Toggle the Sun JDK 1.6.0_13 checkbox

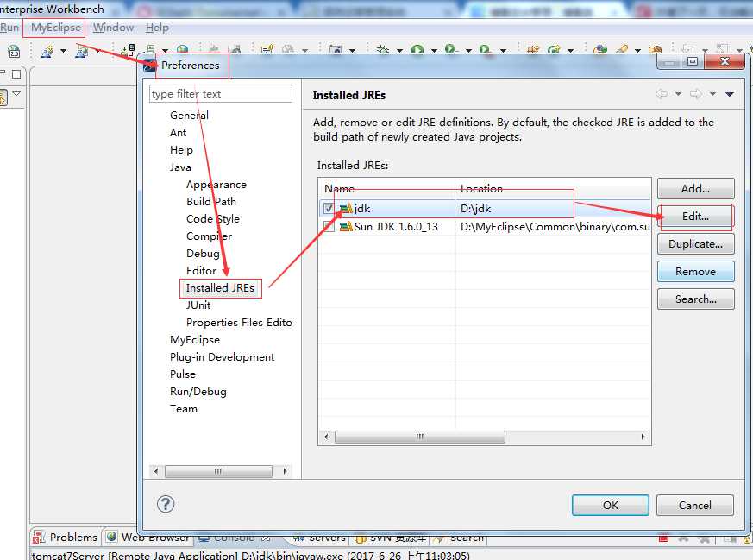click(x=329, y=226)
